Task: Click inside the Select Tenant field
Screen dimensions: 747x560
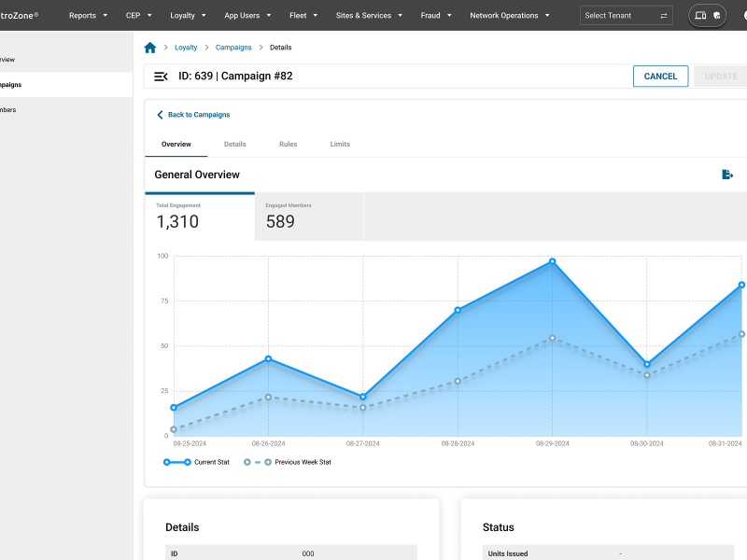Action: pos(616,15)
